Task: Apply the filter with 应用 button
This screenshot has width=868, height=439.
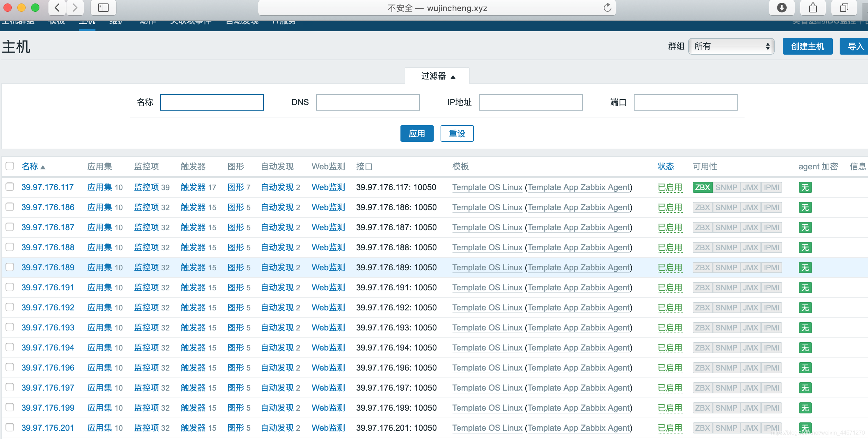Action: [417, 133]
